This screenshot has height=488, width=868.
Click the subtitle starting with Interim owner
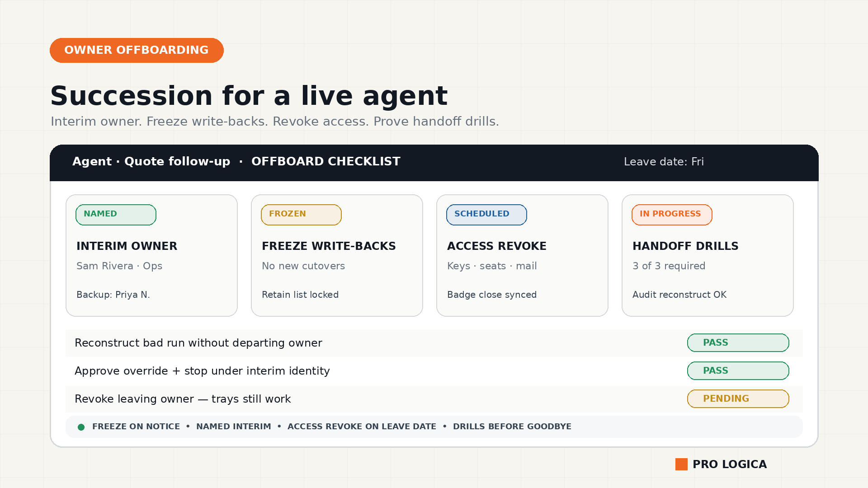pyautogui.click(x=274, y=122)
